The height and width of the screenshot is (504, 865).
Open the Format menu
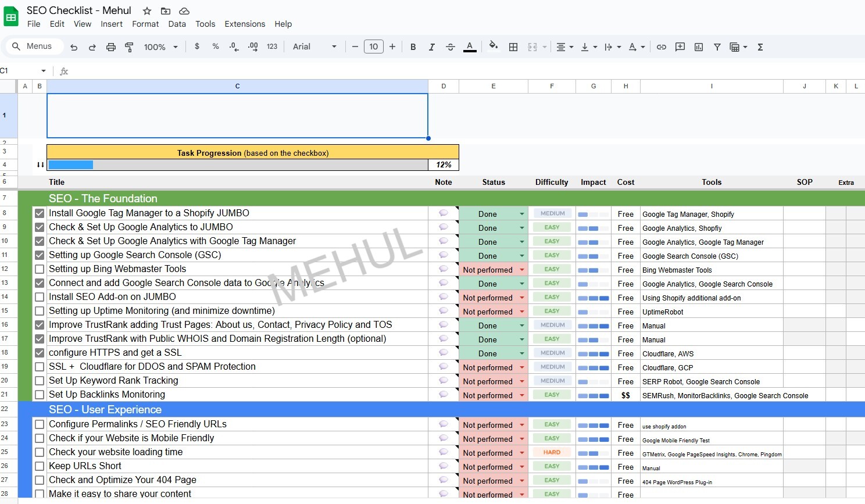[x=145, y=24]
